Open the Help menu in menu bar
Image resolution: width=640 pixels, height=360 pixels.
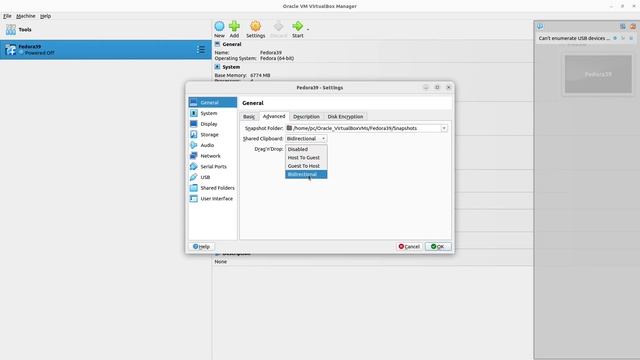(45, 16)
